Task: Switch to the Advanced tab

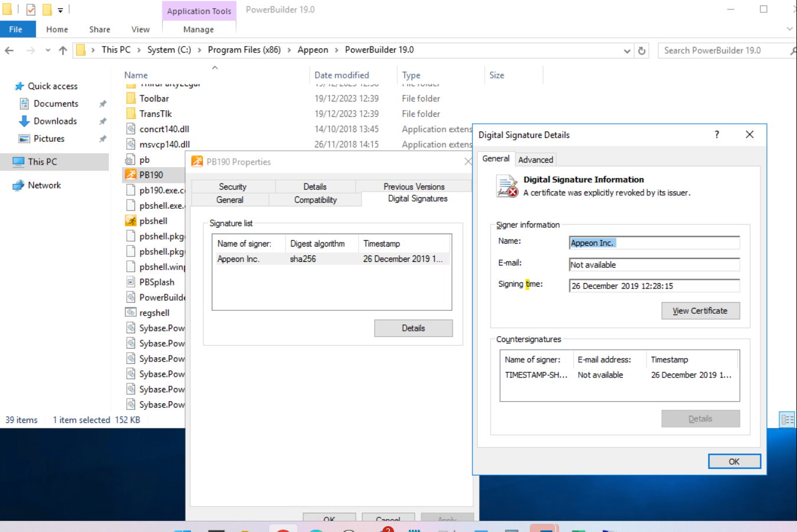Action: (535, 160)
